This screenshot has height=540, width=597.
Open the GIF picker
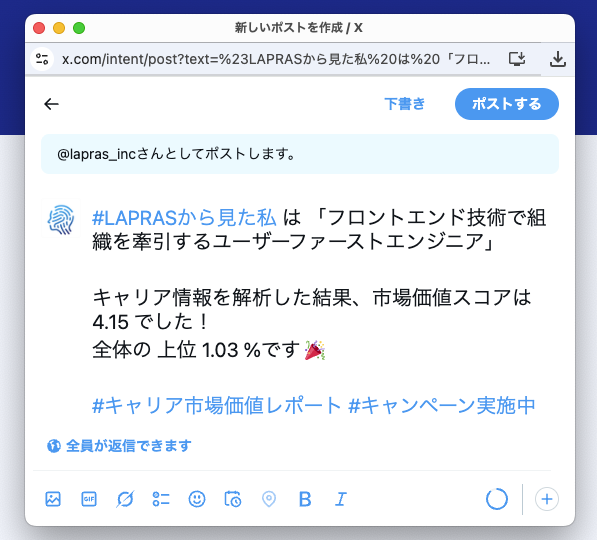[89, 499]
